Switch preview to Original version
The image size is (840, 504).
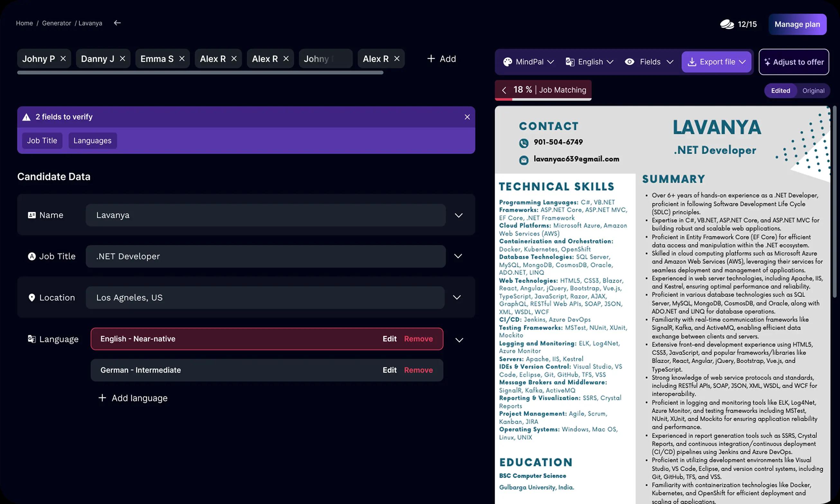click(813, 91)
